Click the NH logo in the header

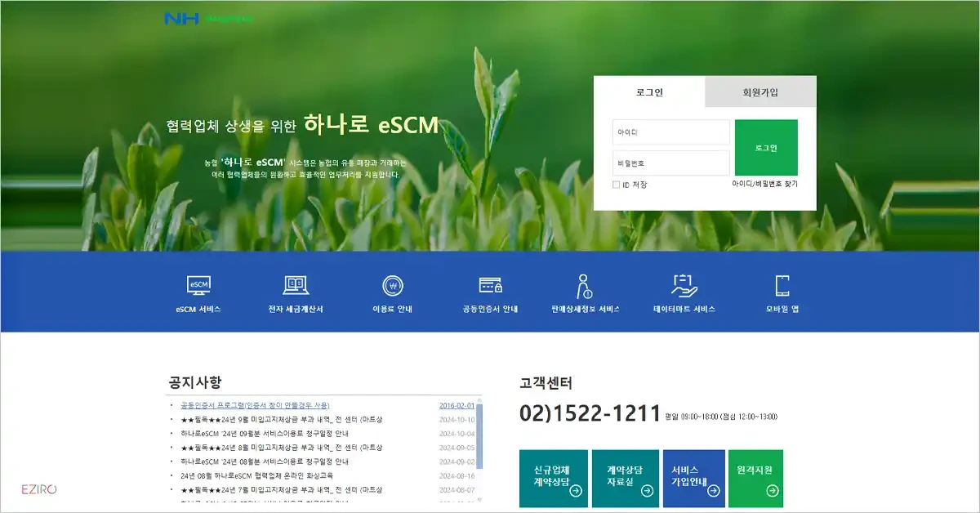(181, 18)
